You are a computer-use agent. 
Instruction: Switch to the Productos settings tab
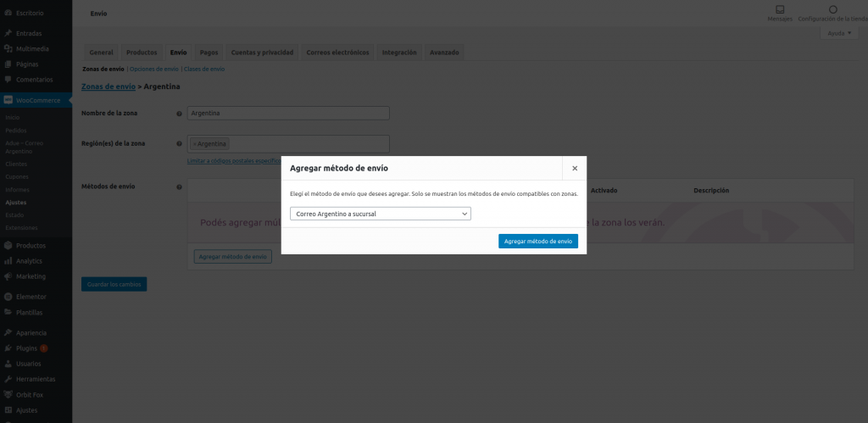[x=142, y=53]
